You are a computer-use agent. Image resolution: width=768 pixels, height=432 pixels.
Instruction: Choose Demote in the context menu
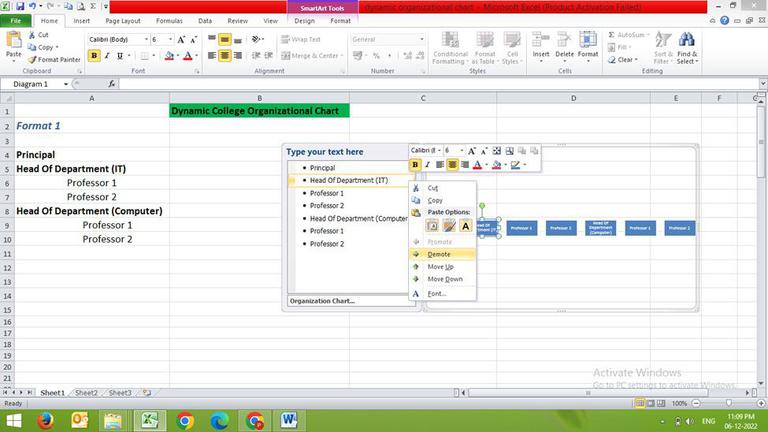442,254
